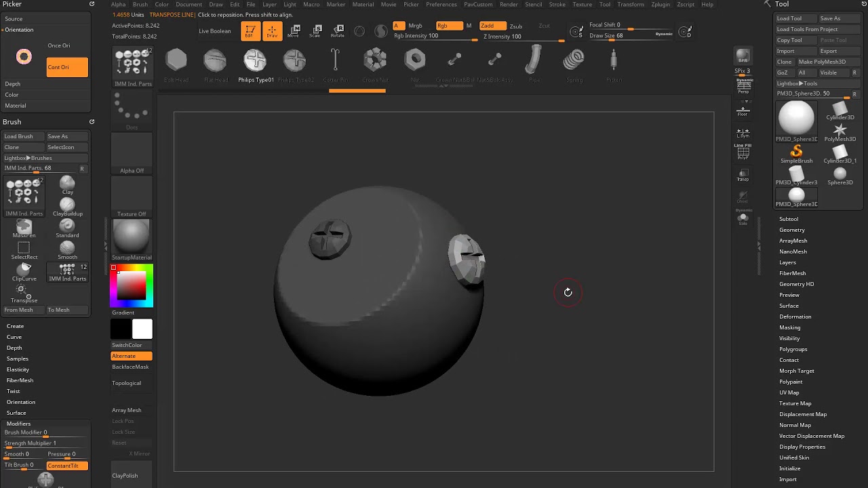The width and height of the screenshot is (868, 488).
Task: Open the Render menu
Action: (x=509, y=4)
